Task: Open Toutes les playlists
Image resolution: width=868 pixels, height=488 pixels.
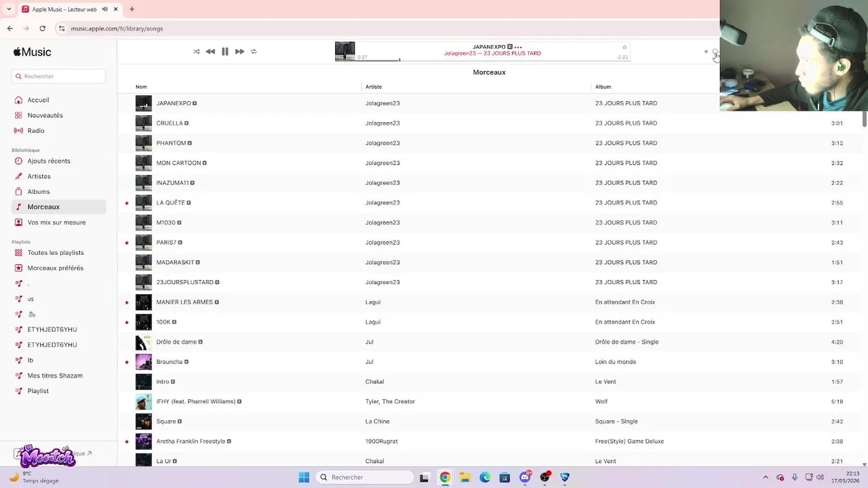Action: 56,253
